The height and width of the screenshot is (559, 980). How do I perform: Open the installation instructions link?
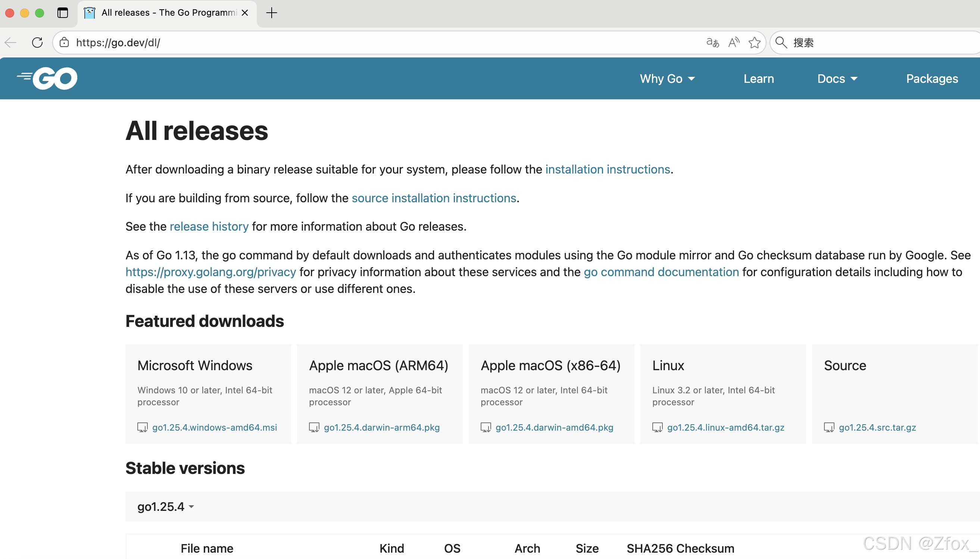(x=607, y=169)
